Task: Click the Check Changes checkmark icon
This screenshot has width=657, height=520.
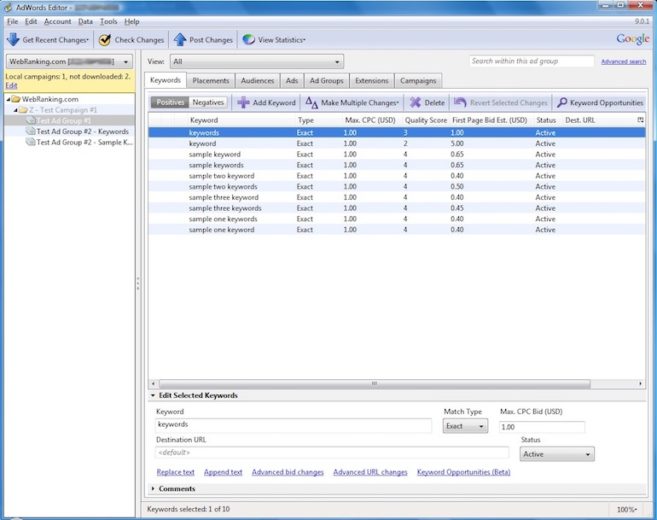Action: [105, 40]
